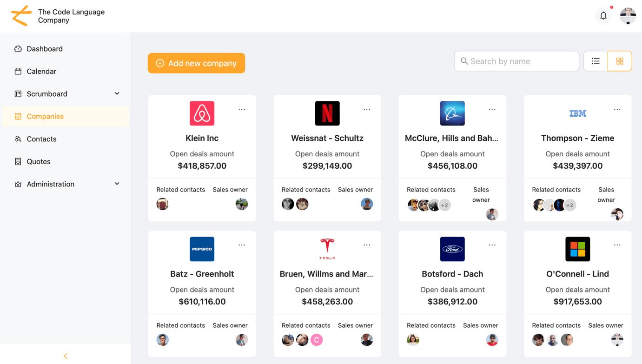Switch to list view
This screenshot has width=642, height=364.
pyautogui.click(x=596, y=61)
